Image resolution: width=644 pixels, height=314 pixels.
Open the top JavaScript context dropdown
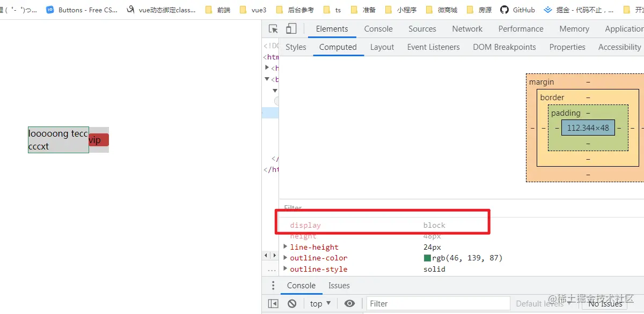coord(320,303)
